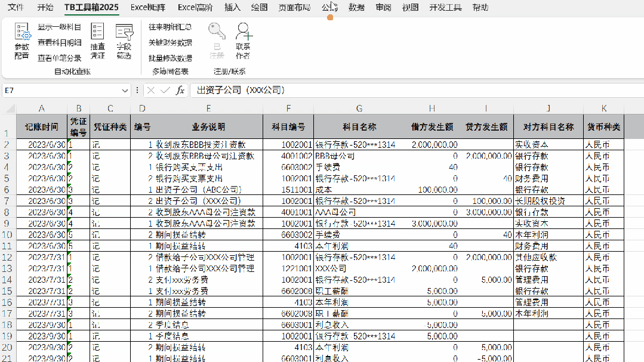Viewport: 644px width, 362px height.
Task: Open the 参数配置 settings icon
Action: pyautogui.click(x=21, y=32)
